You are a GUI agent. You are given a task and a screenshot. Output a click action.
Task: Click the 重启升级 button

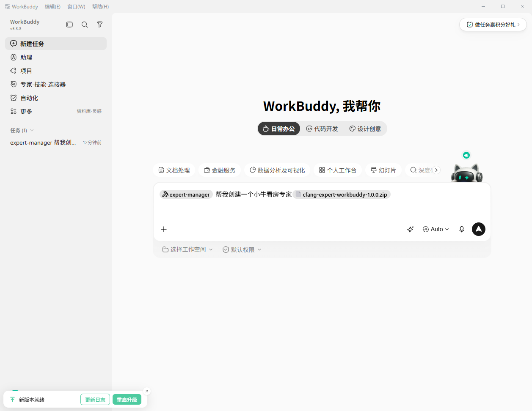127,400
